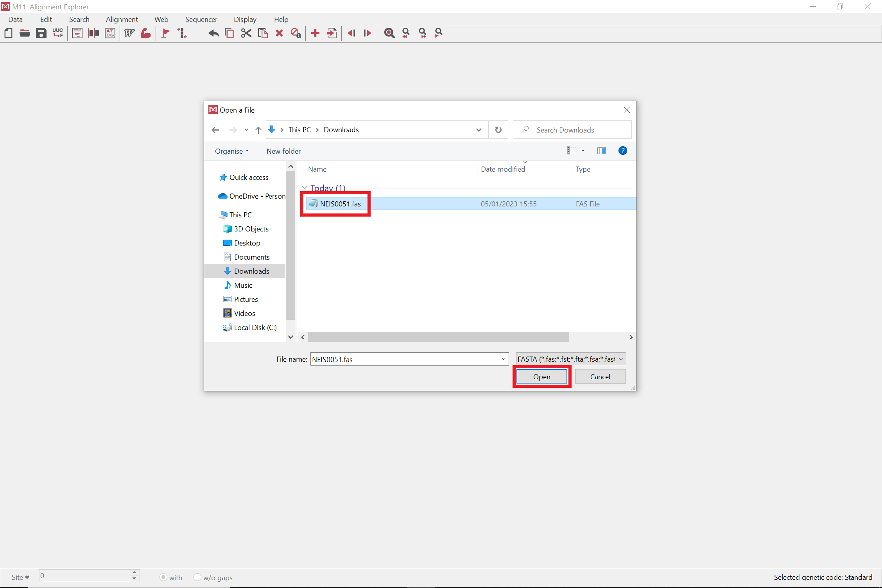Click the paste clipboard icon

click(263, 33)
